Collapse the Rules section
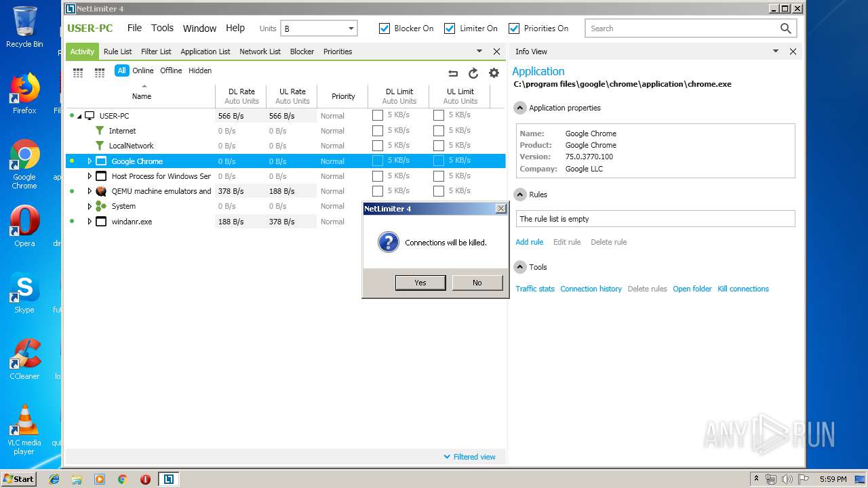 point(520,195)
